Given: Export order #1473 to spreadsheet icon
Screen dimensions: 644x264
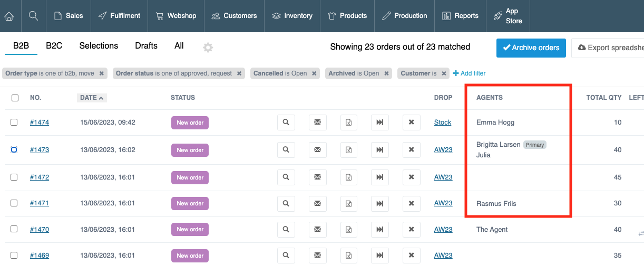Looking at the screenshot, I should tap(349, 150).
